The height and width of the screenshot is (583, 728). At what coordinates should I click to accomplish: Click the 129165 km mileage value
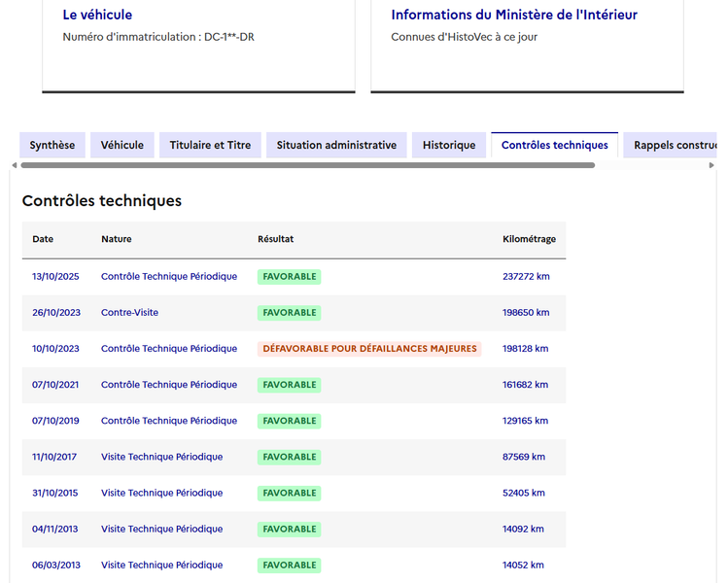click(x=526, y=421)
